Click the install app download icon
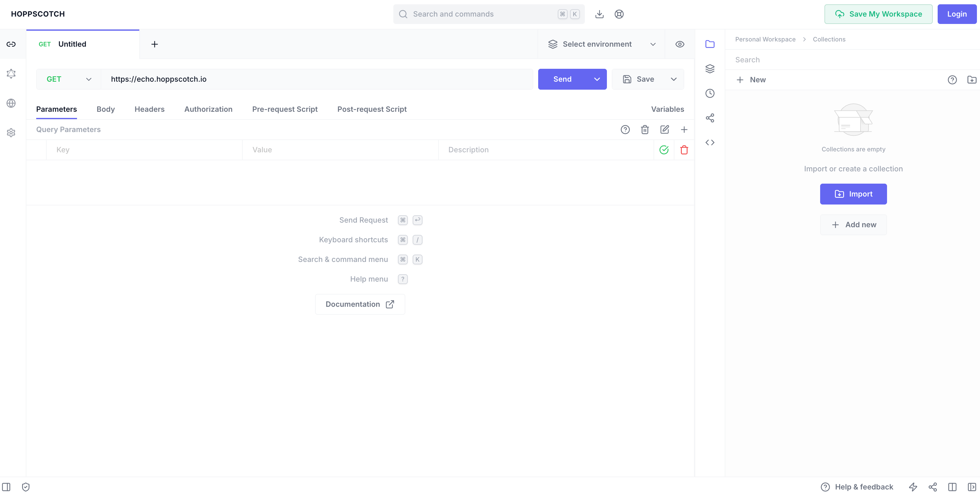Screen dimensions: 980x495 tap(599, 14)
